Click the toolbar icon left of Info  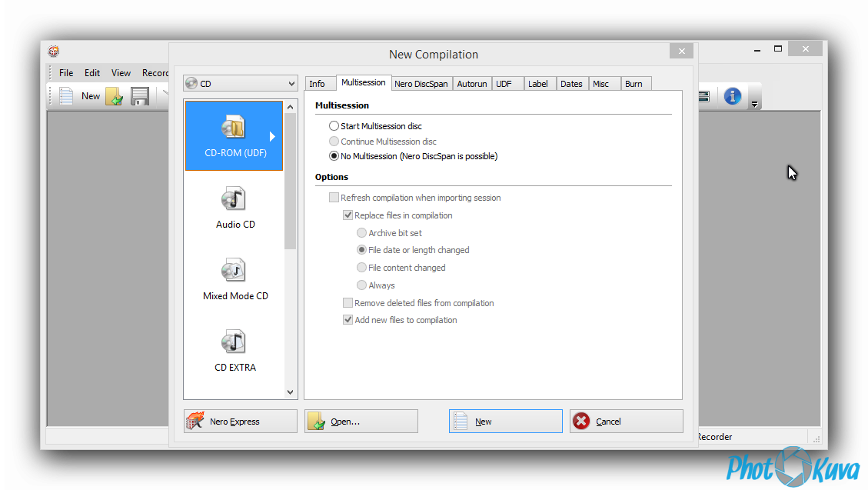tap(704, 96)
